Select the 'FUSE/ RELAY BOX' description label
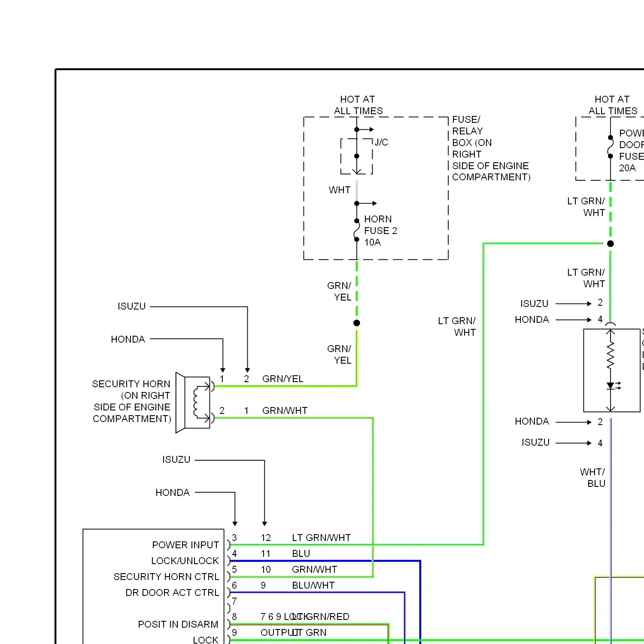Viewport: 644px width, 644px height. (491, 148)
